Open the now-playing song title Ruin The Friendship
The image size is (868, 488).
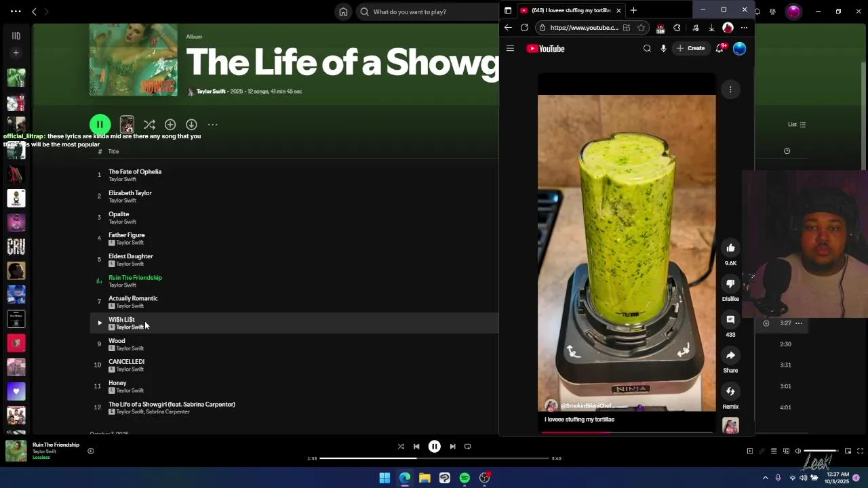(x=56, y=445)
